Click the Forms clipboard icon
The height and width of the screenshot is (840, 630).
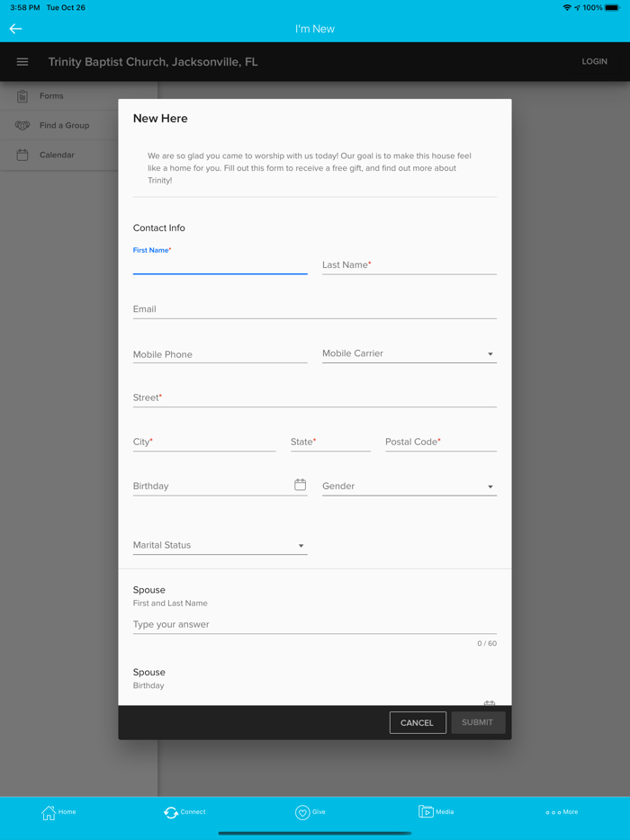(x=22, y=96)
